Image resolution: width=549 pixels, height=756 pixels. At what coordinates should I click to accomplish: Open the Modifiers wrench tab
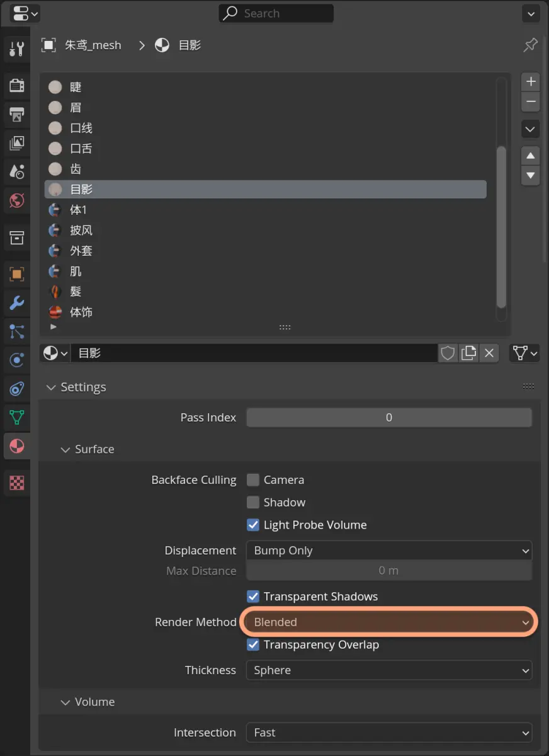[16, 302]
